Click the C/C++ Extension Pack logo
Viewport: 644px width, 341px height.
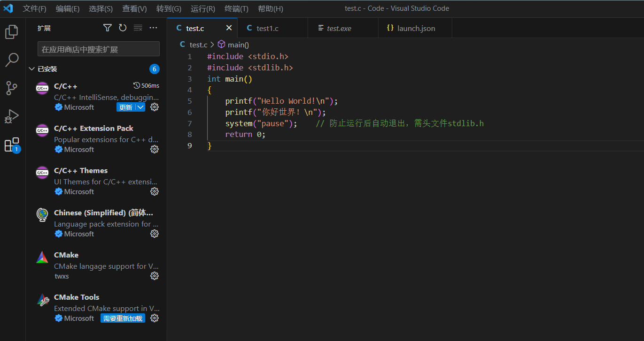[x=42, y=130]
